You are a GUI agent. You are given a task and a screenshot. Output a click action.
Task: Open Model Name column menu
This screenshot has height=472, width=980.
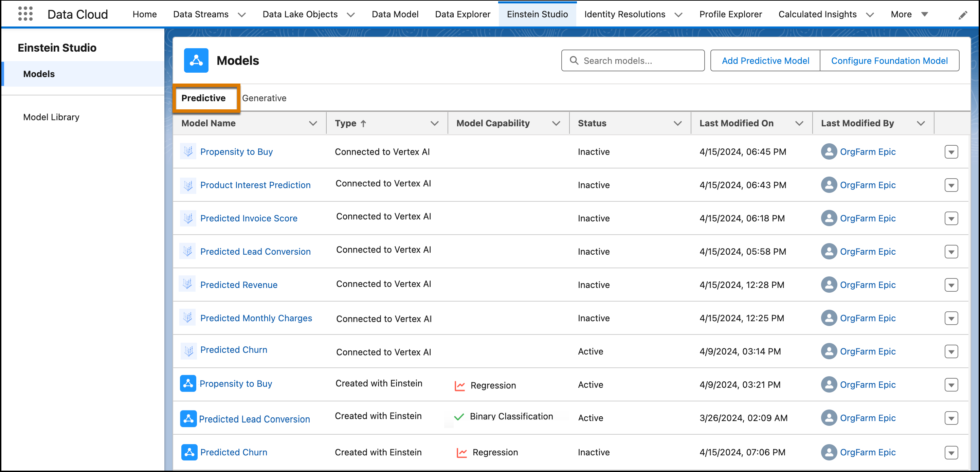tap(313, 124)
